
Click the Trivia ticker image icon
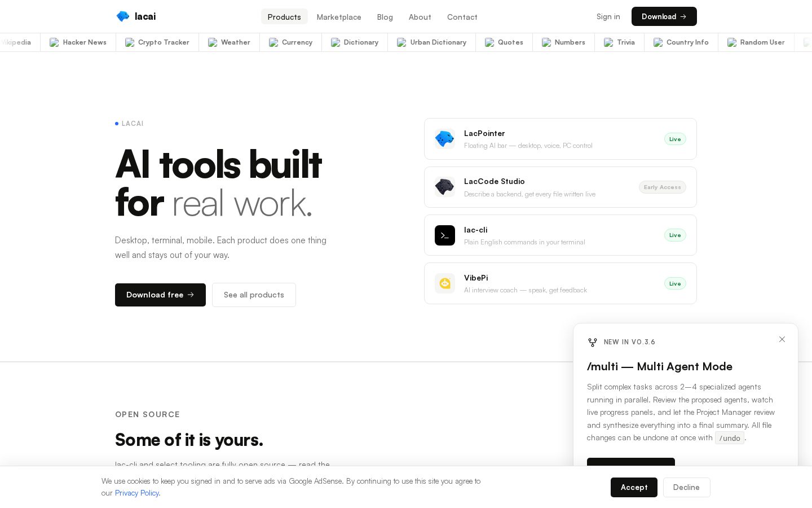608,42
